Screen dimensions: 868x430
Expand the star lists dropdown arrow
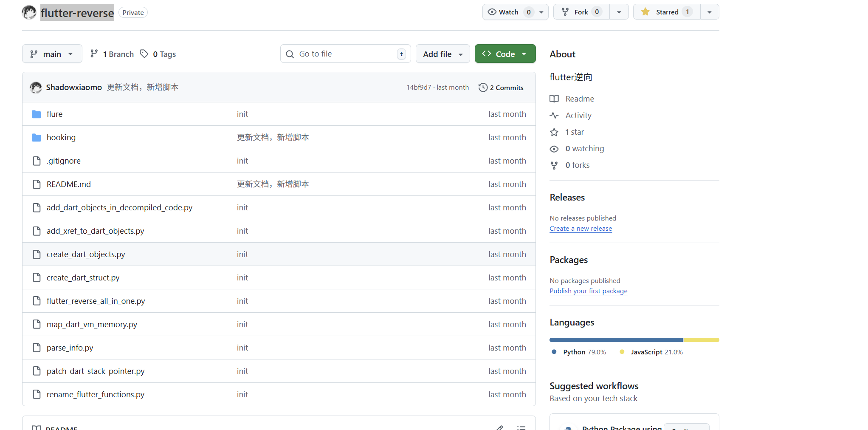710,12
